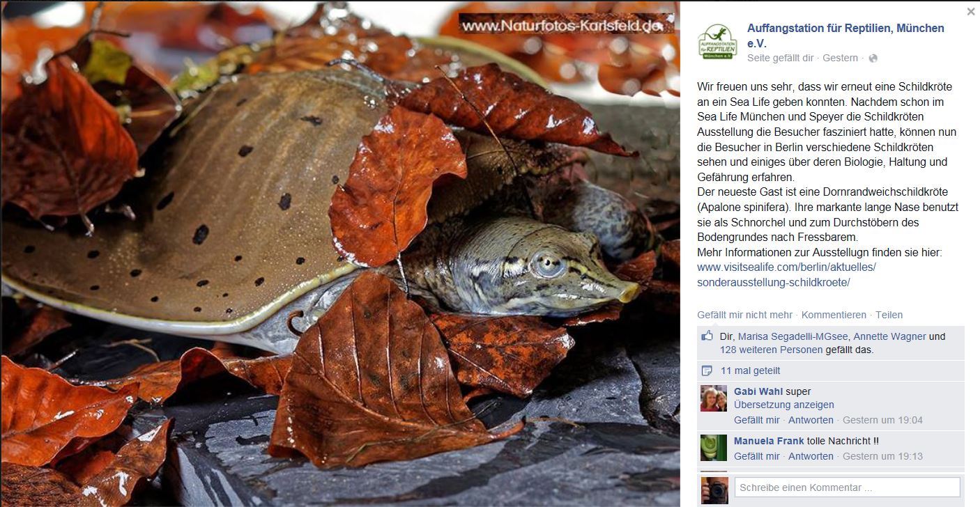Close the photo viewer with the X
Image resolution: width=980 pixels, height=507 pixels.
971,11
